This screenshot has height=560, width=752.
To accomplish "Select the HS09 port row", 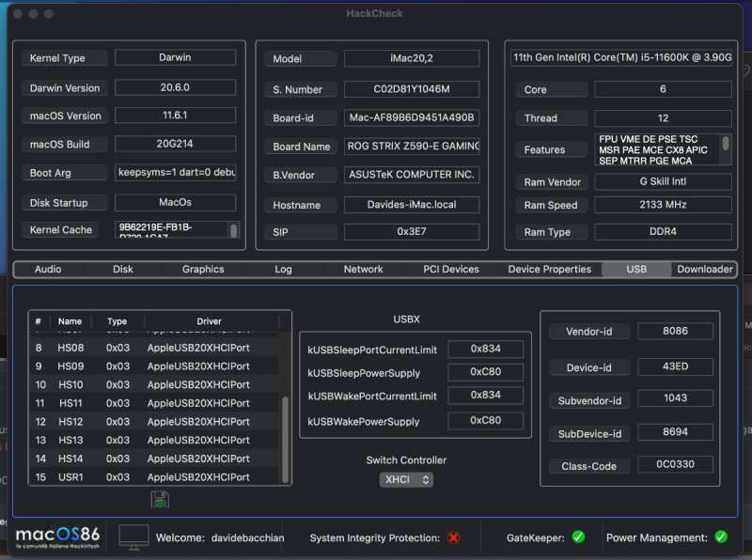I will click(x=154, y=366).
